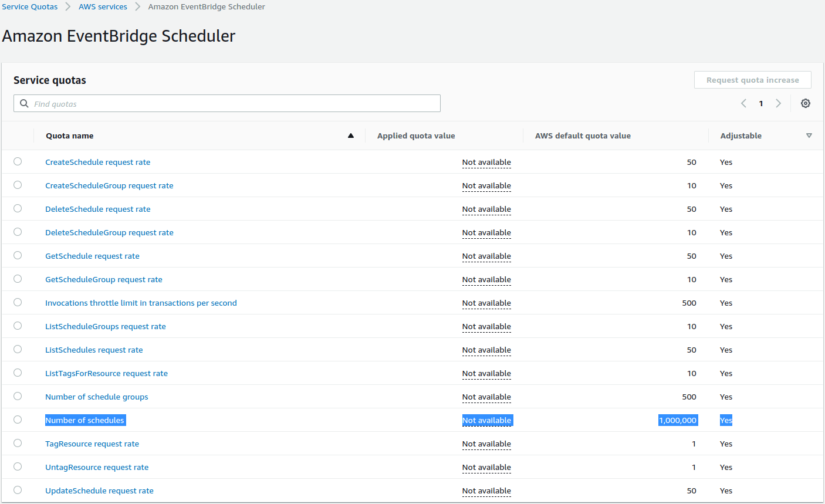Open the Invocations throttle limit quota link
Image resolution: width=825 pixels, height=504 pixels.
coord(141,303)
